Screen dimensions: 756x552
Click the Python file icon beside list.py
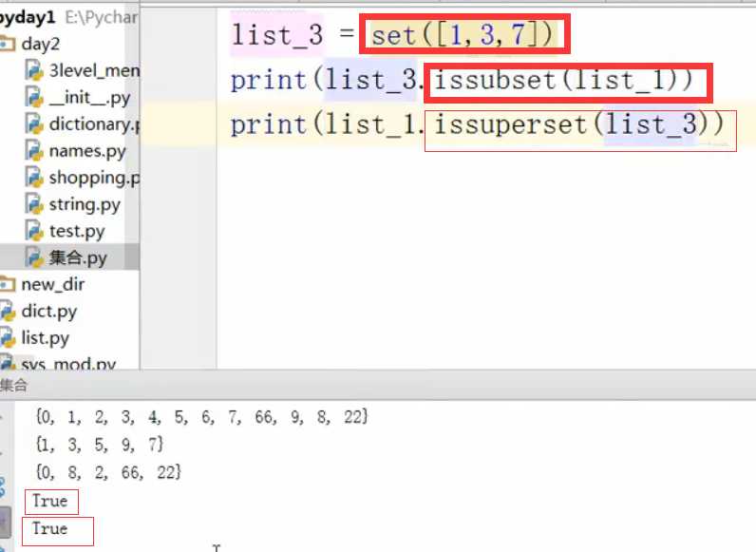click(9, 338)
